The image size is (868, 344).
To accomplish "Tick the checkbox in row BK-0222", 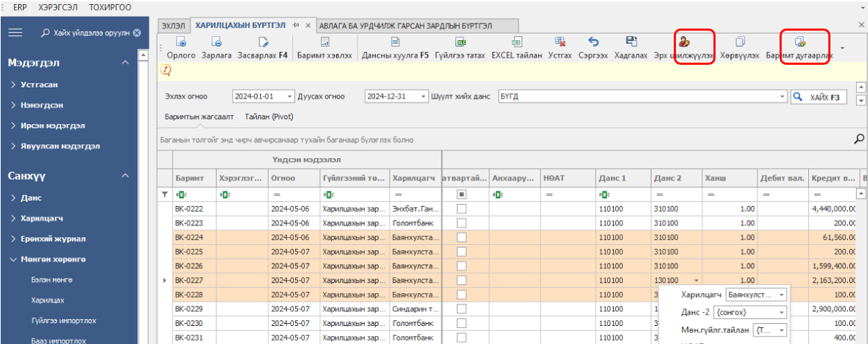I will [x=461, y=209].
